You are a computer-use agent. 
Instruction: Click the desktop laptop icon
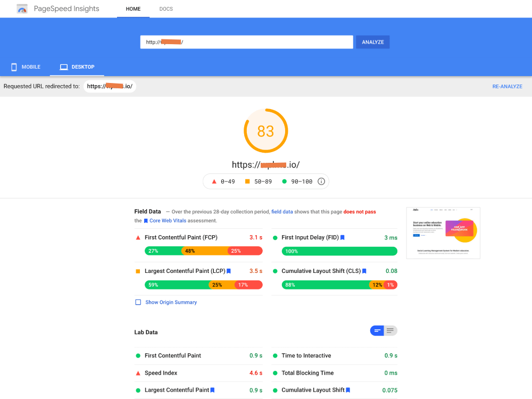click(64, 67)
